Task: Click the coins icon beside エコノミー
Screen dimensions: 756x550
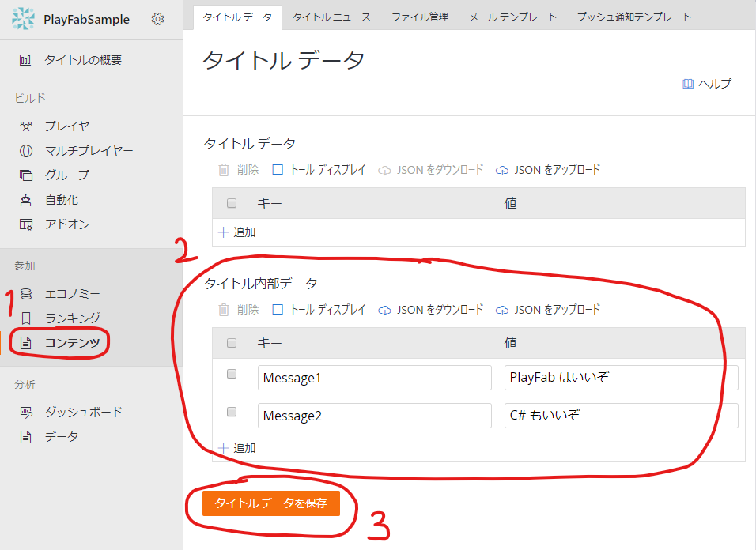Action: pos(26,294)
